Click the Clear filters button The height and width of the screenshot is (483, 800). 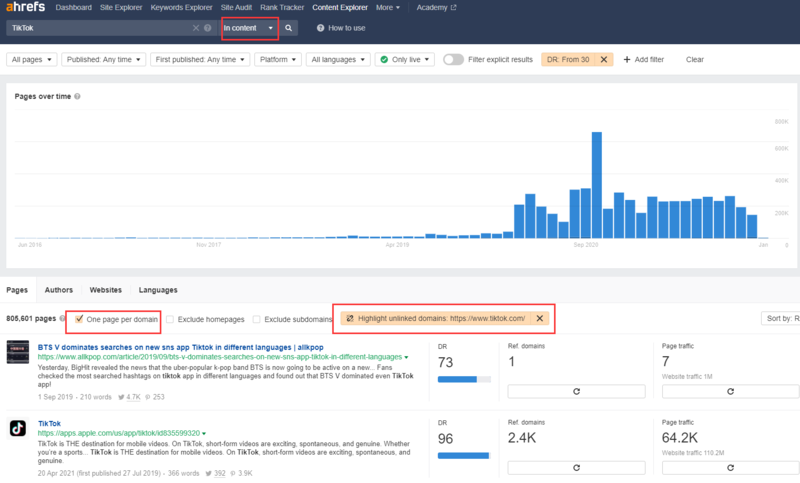[x=694, y=60]
